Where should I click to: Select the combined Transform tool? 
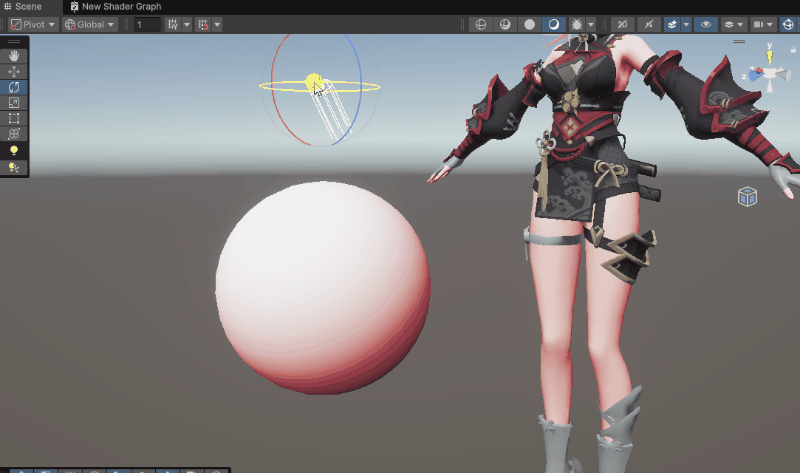(x=14, y=134)
